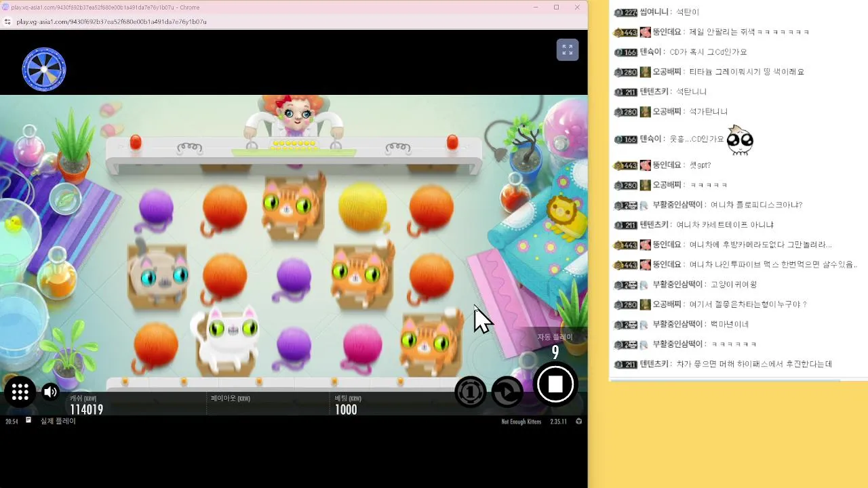Click the avatar icon beside 오공배찌 in the 티타늄 그레이 message
The image size is (868, 488).
[645, 72]
